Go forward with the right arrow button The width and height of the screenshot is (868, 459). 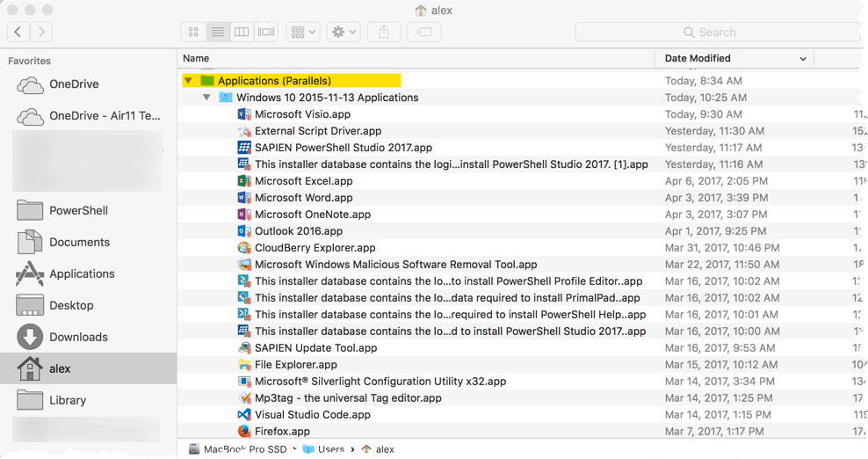point(41,32)
